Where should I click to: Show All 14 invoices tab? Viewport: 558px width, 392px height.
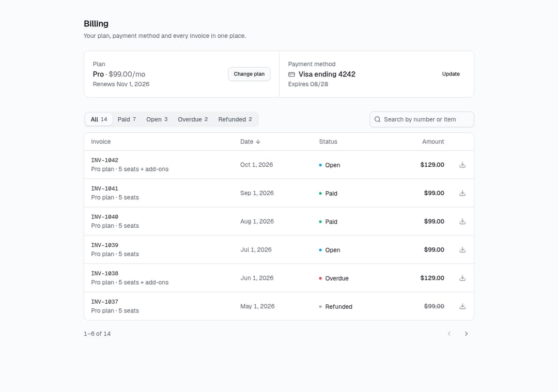pyautogui.click(x=99, y=119)
